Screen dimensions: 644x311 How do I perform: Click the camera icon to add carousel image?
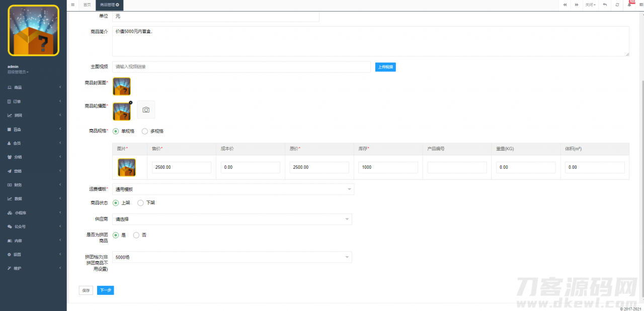click(x=146, y=110)
